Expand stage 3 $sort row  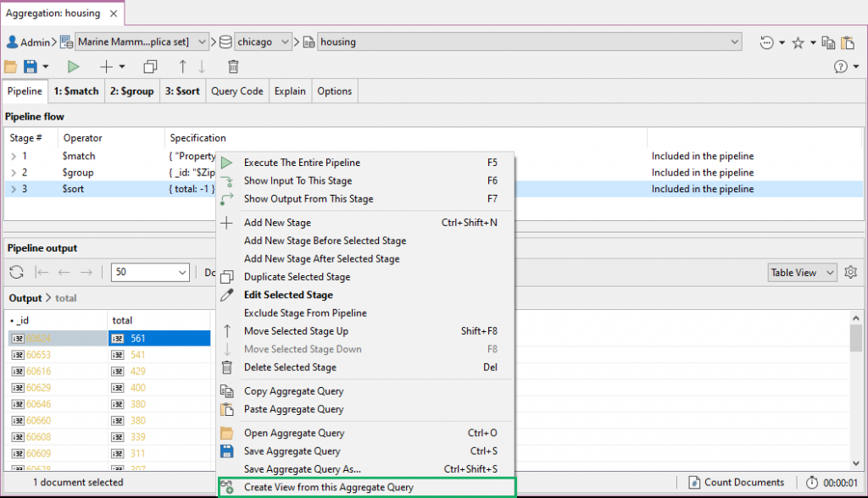tap(14, 189)
